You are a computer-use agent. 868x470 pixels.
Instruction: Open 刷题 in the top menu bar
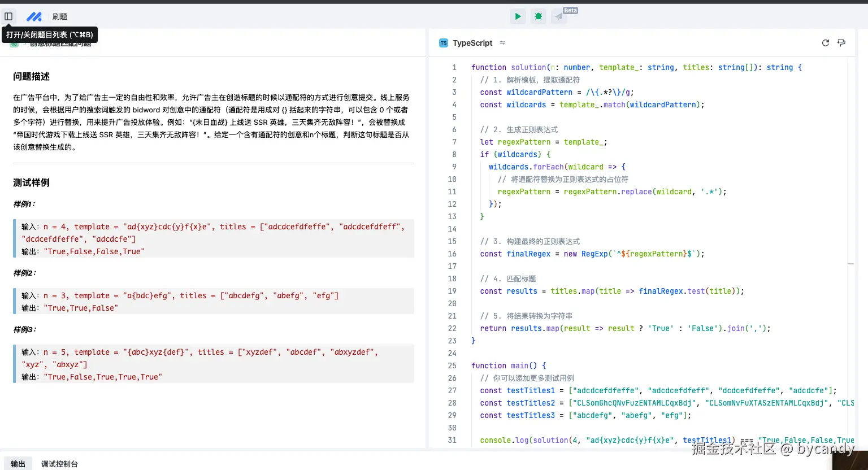tap(60, 16)
